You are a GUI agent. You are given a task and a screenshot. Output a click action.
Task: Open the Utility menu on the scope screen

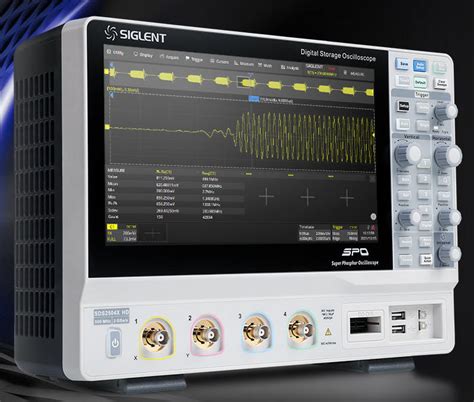point(115,52)
